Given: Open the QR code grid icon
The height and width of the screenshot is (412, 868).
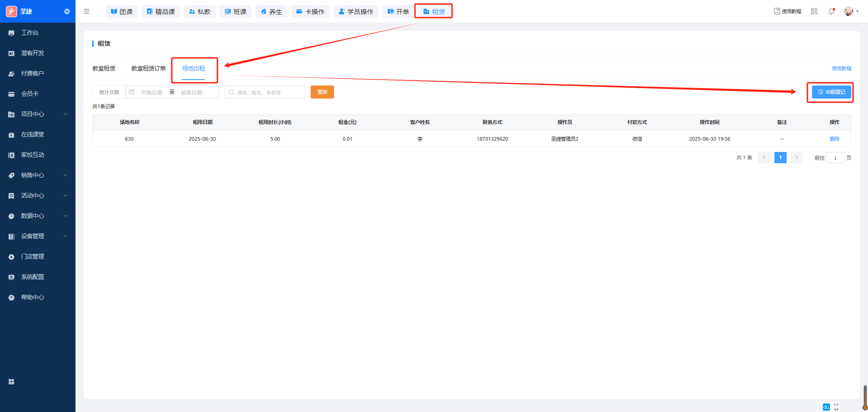Looking at the screenshot, I should (x=814, y=11).
